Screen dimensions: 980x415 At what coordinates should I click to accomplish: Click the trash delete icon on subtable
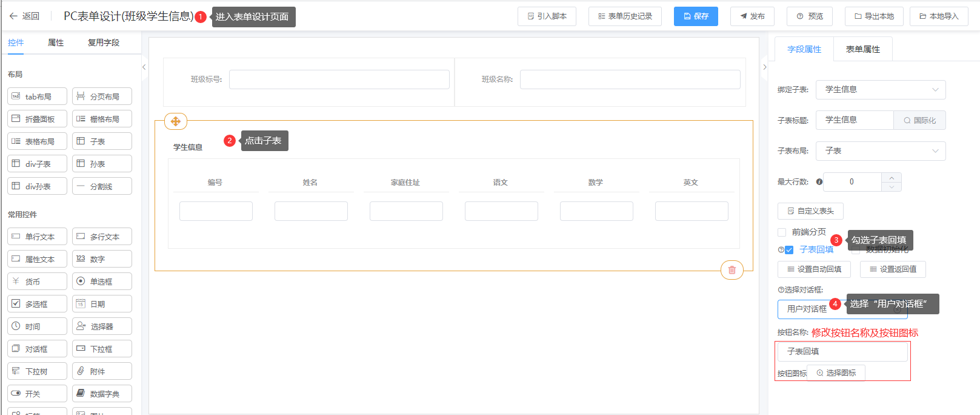pos(732,270)
